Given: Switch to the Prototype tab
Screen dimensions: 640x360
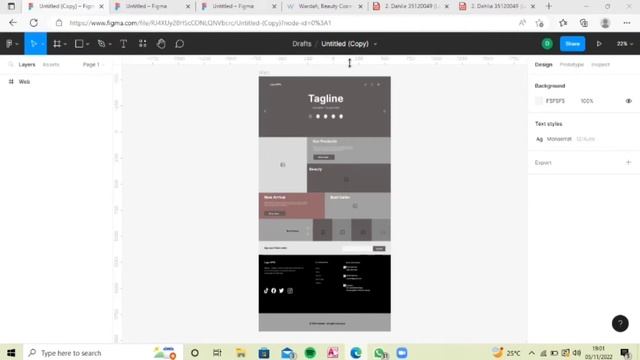Looking at the screenshot, I should coord(571,64).
